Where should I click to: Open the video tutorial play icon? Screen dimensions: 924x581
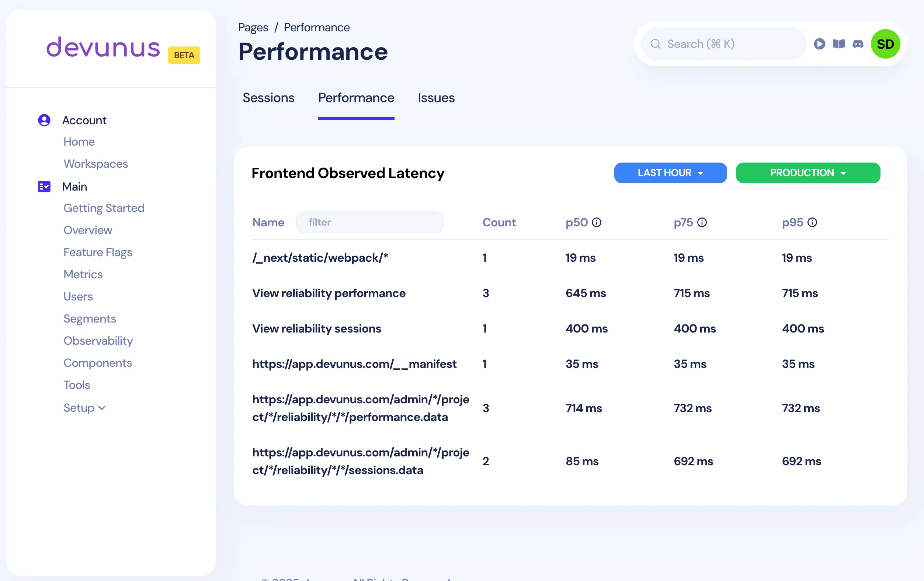[x=820, y=44]
